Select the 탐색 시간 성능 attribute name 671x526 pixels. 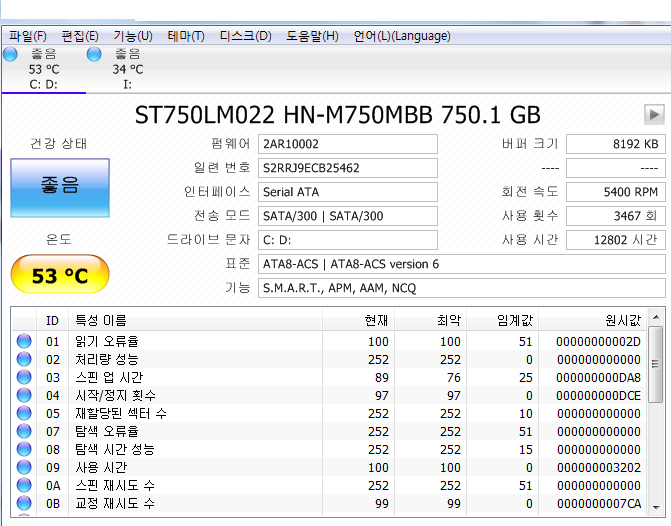pos(115,449)
